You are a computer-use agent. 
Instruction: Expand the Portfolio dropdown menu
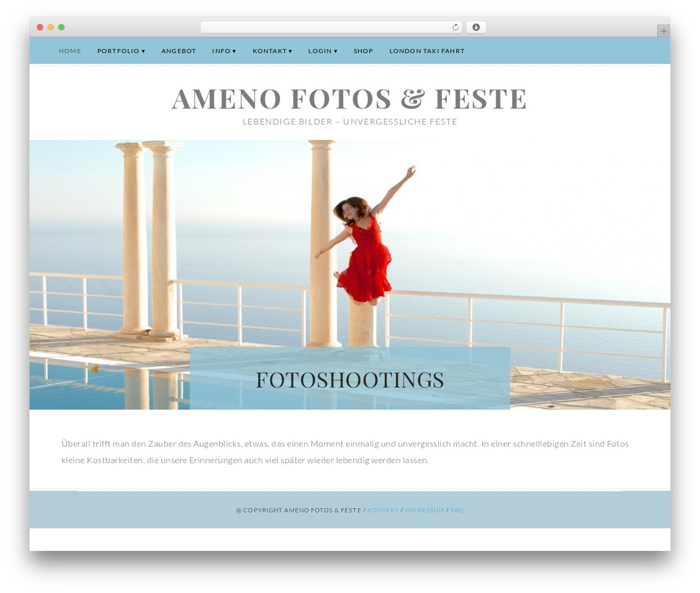(121, 51)
